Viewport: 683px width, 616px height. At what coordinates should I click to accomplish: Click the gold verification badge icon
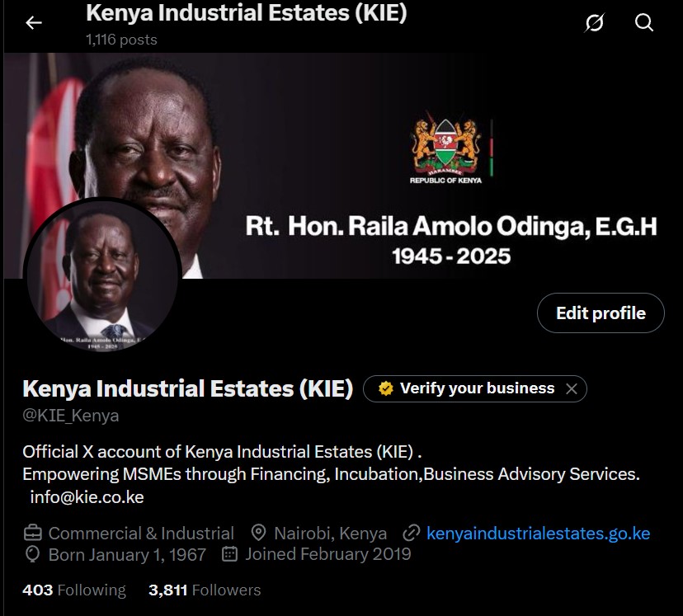[x=385, y=388]
